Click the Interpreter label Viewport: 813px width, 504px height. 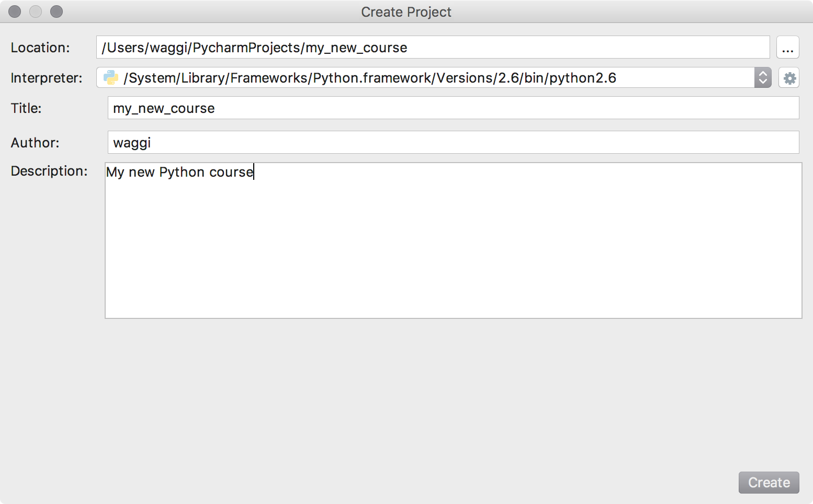pyautogui.click(x=47, y=78)
